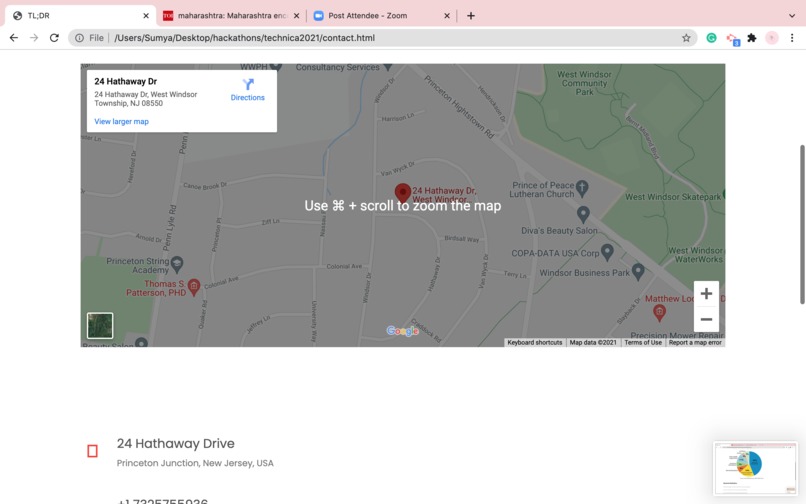Screen dimensions: 806x504
Task: Reload the contact page
Action: (x=54, y=38)
